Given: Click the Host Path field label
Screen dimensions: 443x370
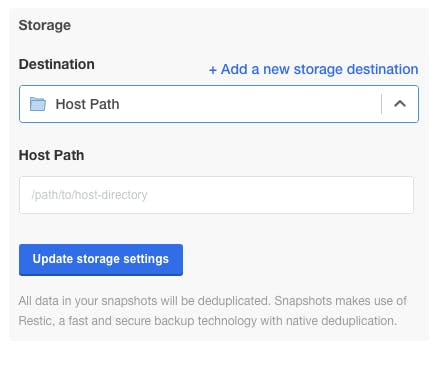Looking at the screenshot, I should 51,155.
